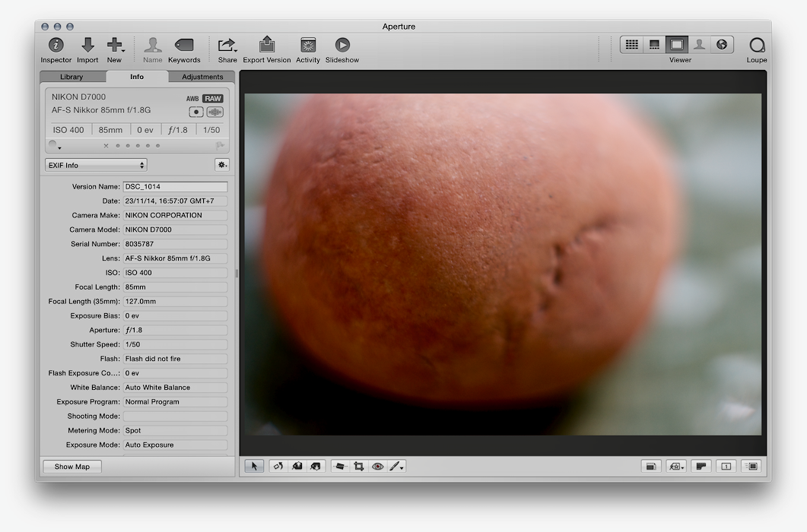Open the metadata gear action menu
This screenshot has height=532, width=807.
tap(222, 165)
